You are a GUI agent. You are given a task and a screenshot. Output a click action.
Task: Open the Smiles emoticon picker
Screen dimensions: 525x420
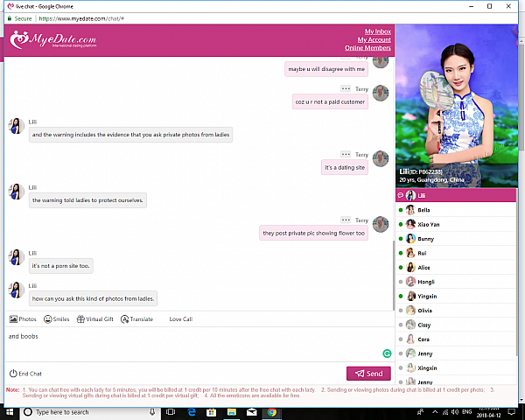point(56,319)
